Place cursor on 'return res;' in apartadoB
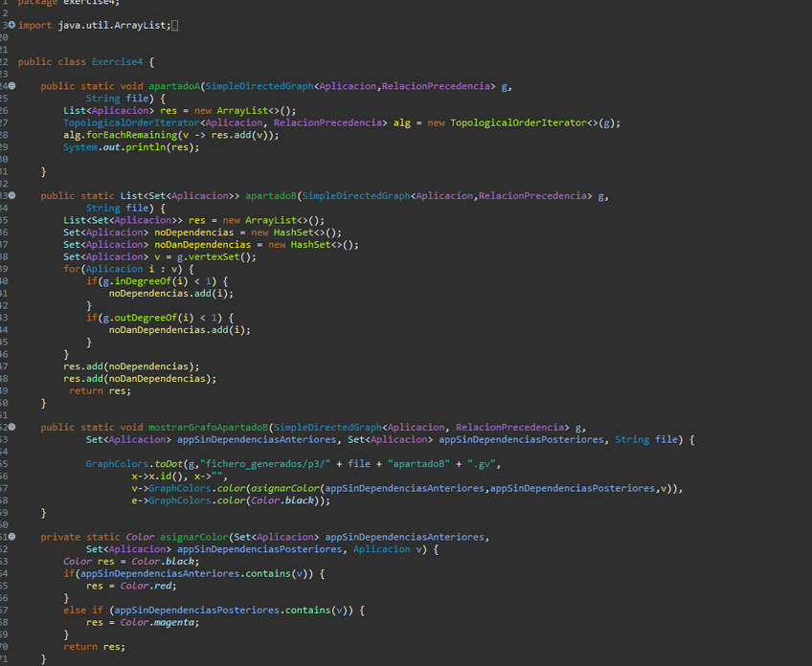 pos(100,390)
